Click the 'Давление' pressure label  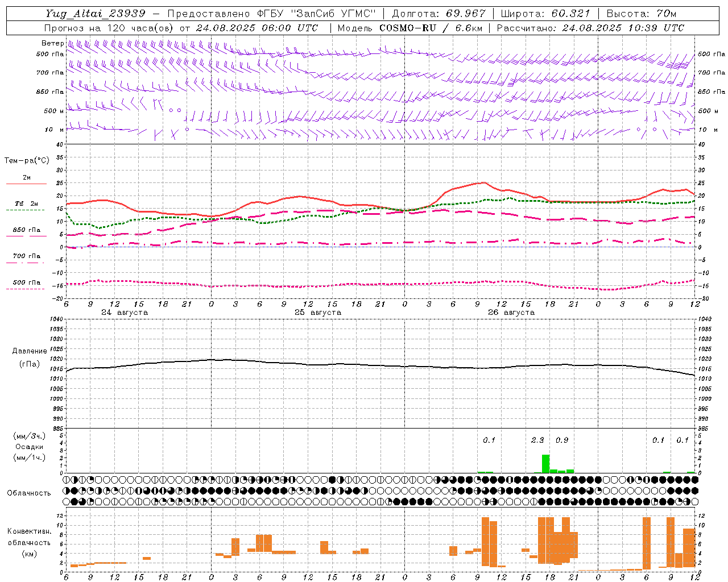[30, 351]
